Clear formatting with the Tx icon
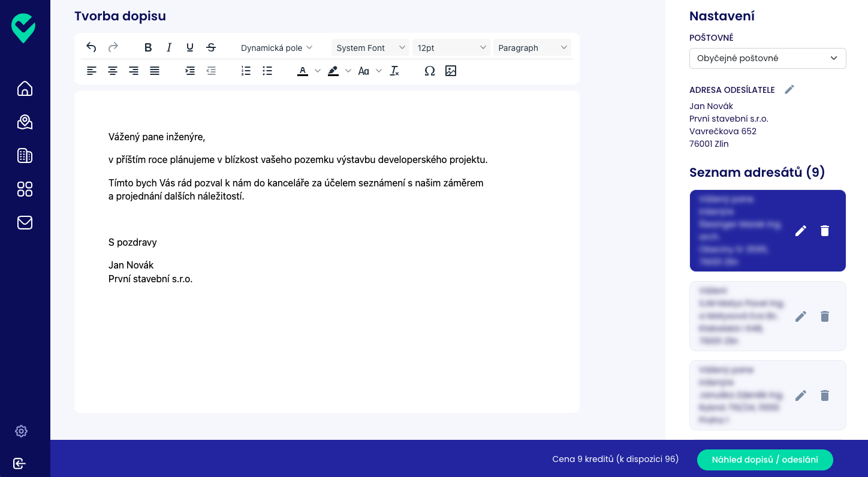The width and height of the screenshot is (868, 477). coord(394,71)
